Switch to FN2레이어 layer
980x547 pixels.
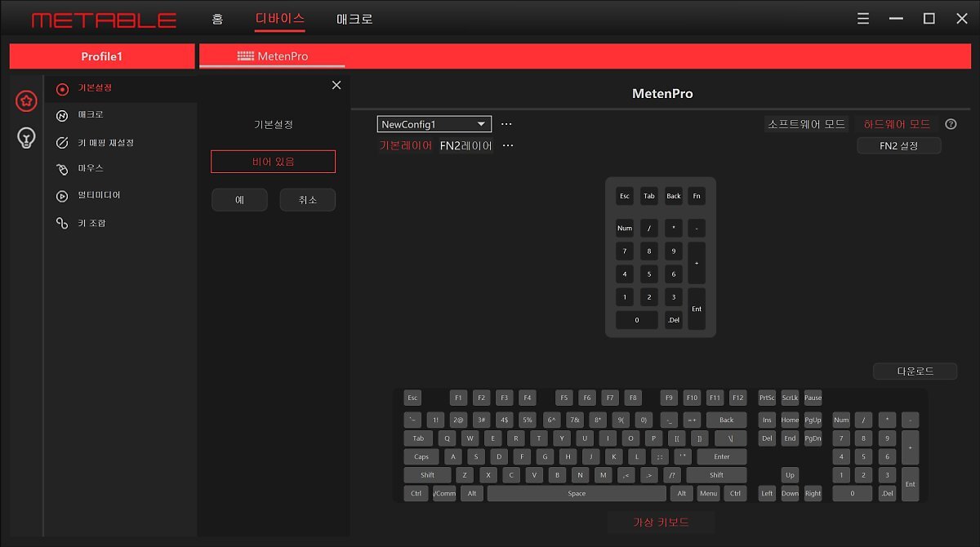pos(466,145)
